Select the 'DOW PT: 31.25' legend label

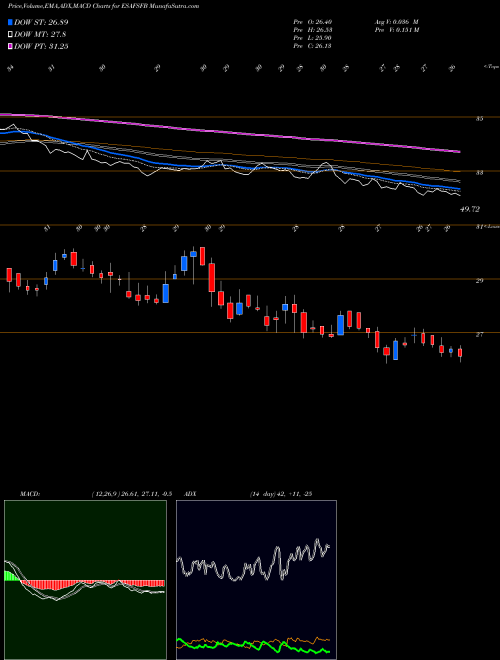(x=41, y=46)
